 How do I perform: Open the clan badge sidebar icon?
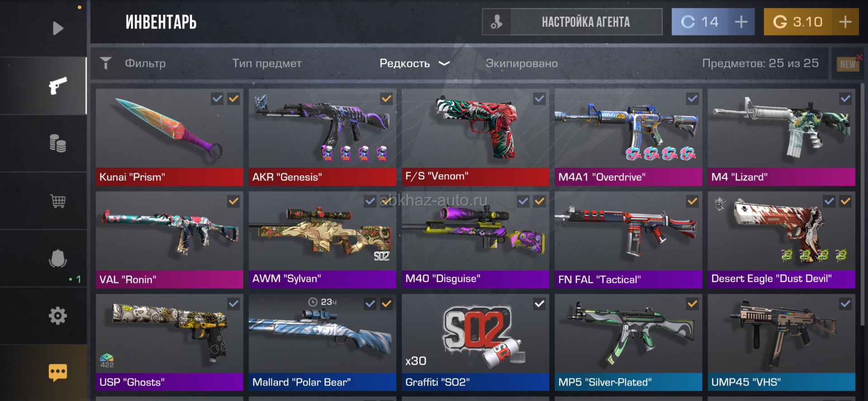[58, 258]
